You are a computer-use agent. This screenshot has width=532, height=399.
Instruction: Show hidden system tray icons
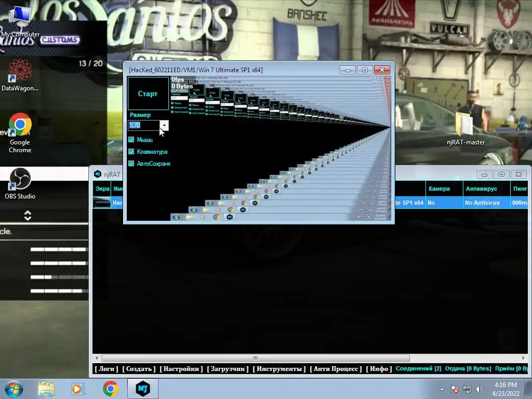click(442, 389)
